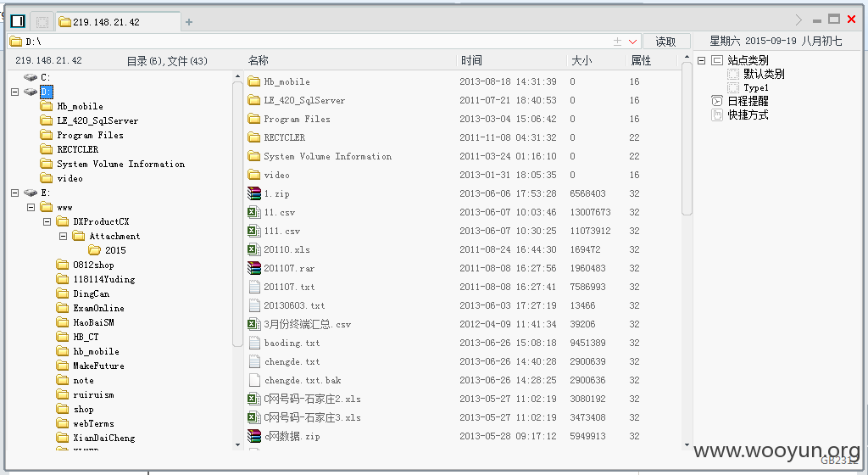The image size is (868, 475).
Task: Select the 11.csv spreadsheet file icon
Action: 254,212
